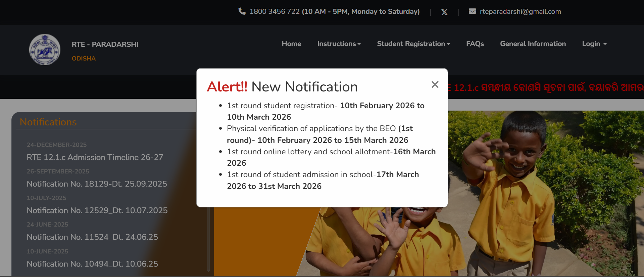This screenshot has height=277, width=644.
Task: Expand the Instructions dropdown menu
Action: 339,44
